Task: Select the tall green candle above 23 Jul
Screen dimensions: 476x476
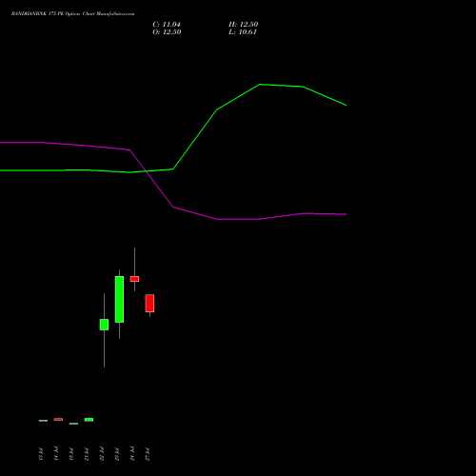Action: [119, 299]
